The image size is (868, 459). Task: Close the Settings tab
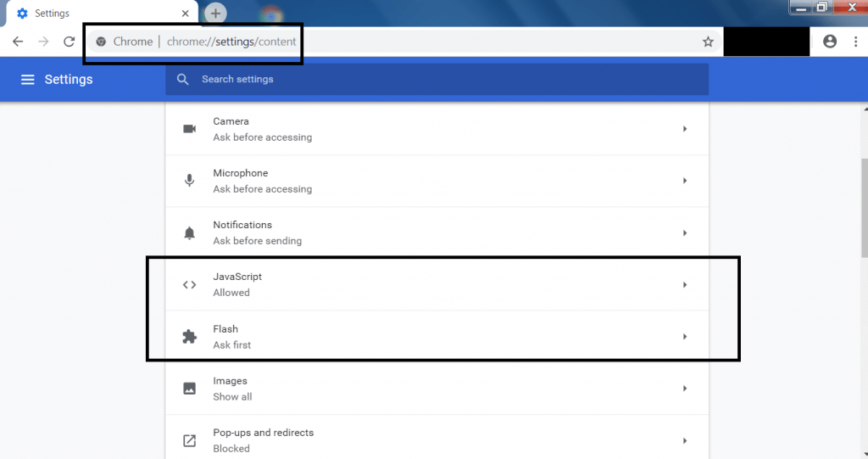click(x=186, y=14)
